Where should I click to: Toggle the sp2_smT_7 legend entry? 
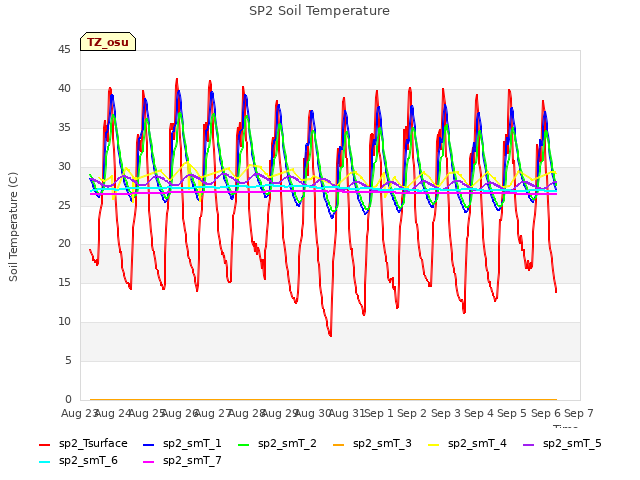tap(182, 461)
